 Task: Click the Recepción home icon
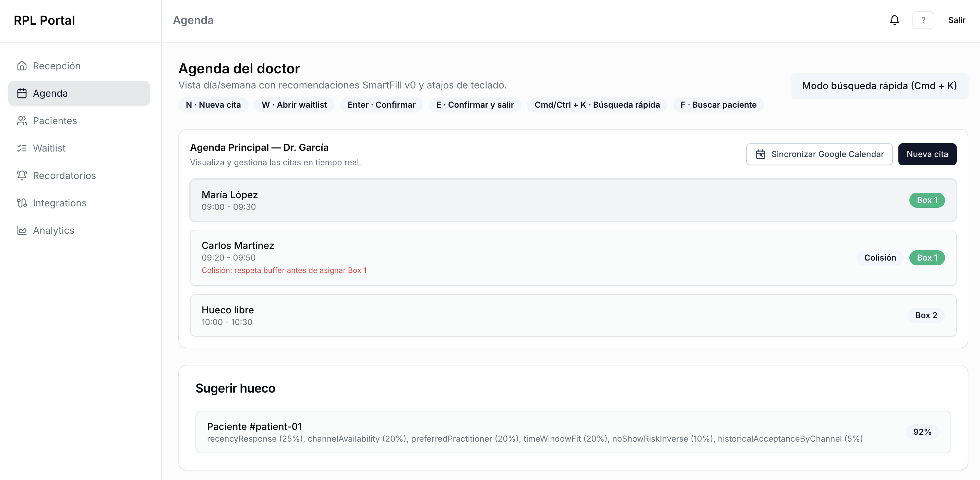(22, 66)
